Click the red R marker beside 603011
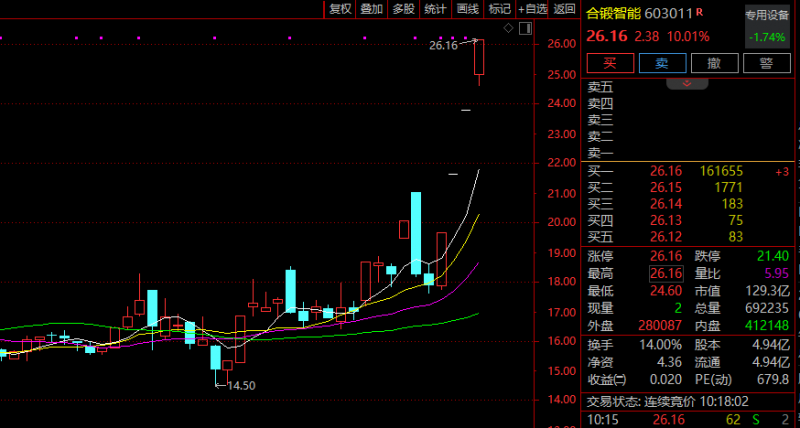The width and height of the screenshot is (800, 428). tap(700, 13)
